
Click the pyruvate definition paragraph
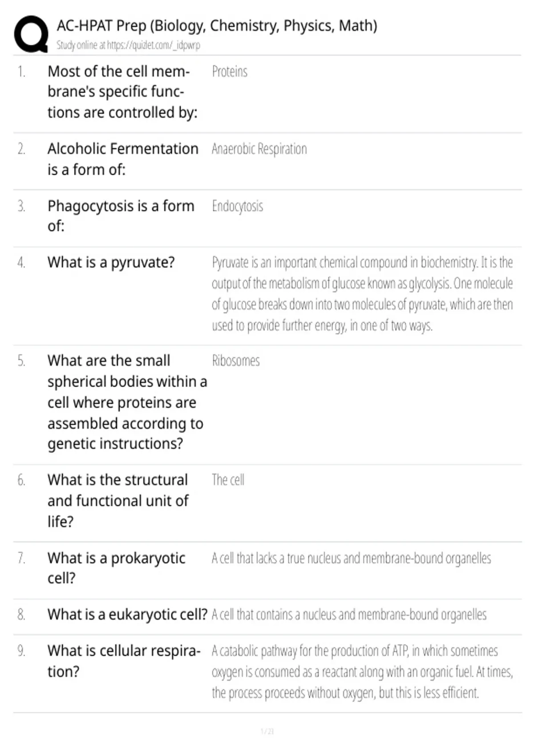coord(362,294)
